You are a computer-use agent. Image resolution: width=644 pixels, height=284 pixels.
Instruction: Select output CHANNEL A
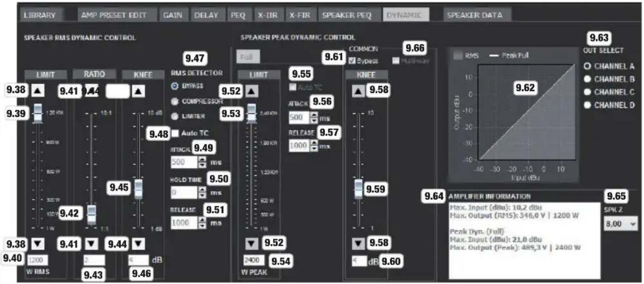587,66
